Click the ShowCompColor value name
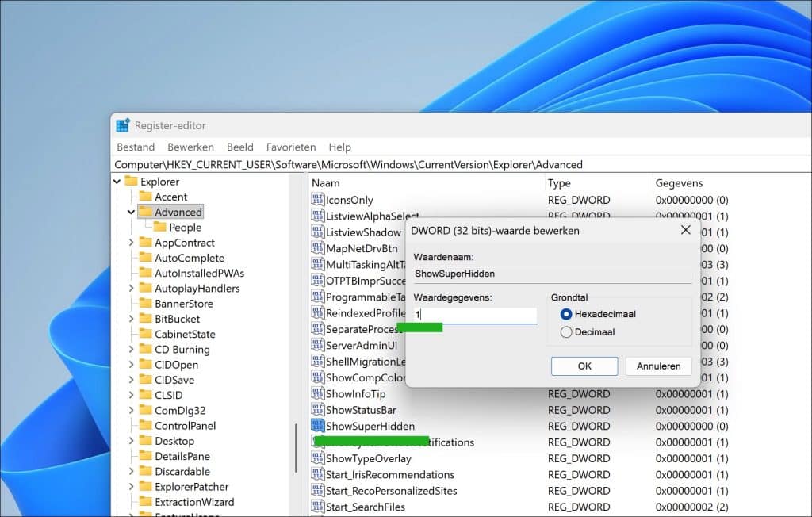This screenshot has width=812, height=517. point(366,377)
